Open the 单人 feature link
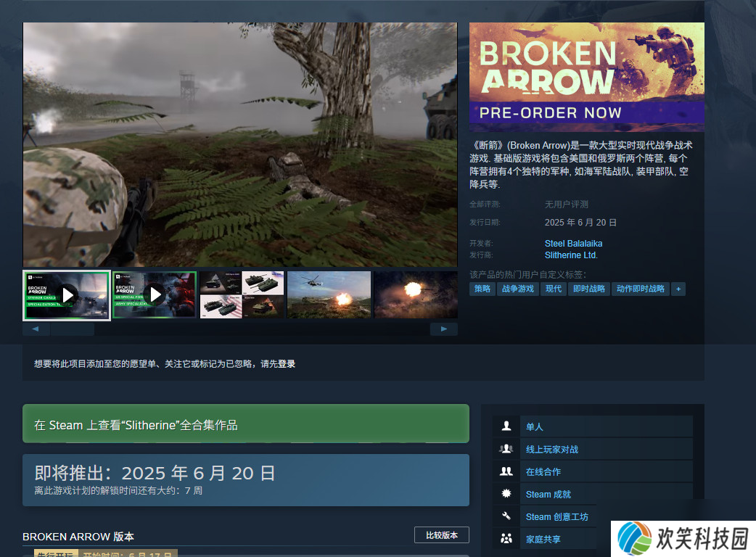This screenshot has height=557, width=756. (x=534, y=427)
